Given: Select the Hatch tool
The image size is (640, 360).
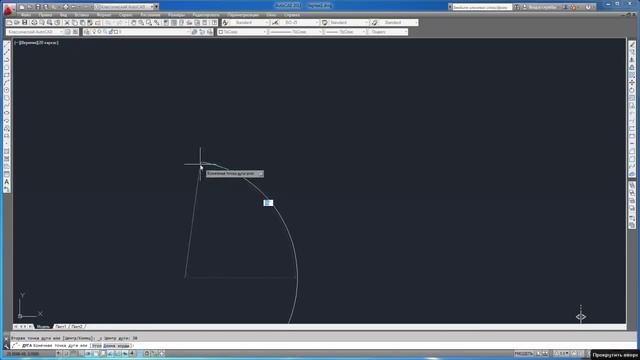Looking at the screenshot, I should point(7,152).
